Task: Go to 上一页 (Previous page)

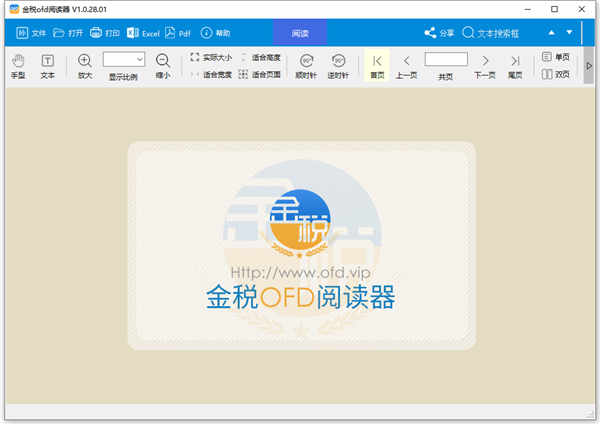Action: (406, 66)
